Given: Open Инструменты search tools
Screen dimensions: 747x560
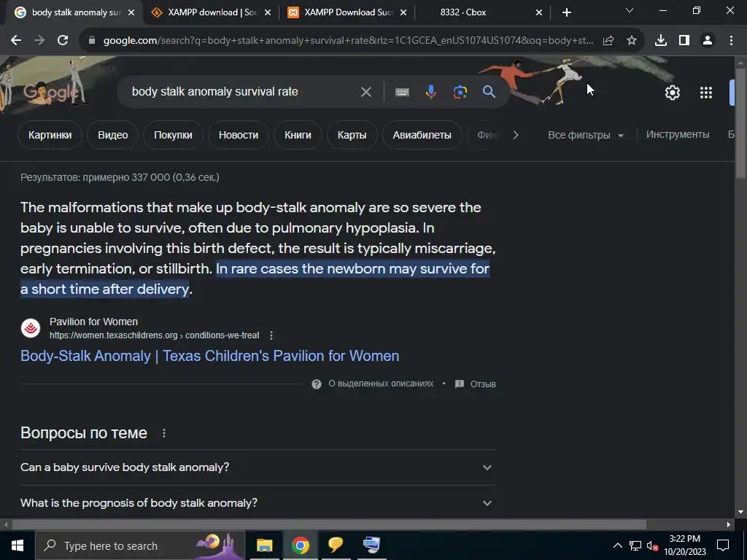Looking at the screenshot, I should pyautogui.click(x=678, y=135).
